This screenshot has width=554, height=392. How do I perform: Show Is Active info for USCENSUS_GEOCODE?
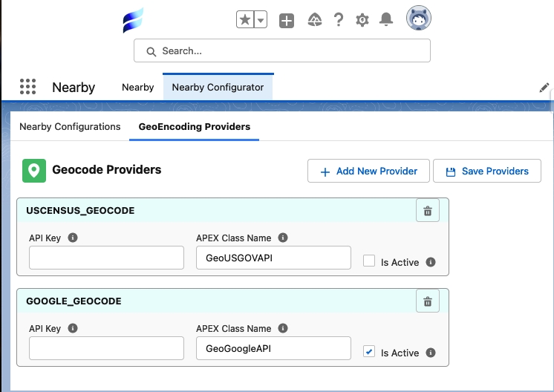[430, 262]
